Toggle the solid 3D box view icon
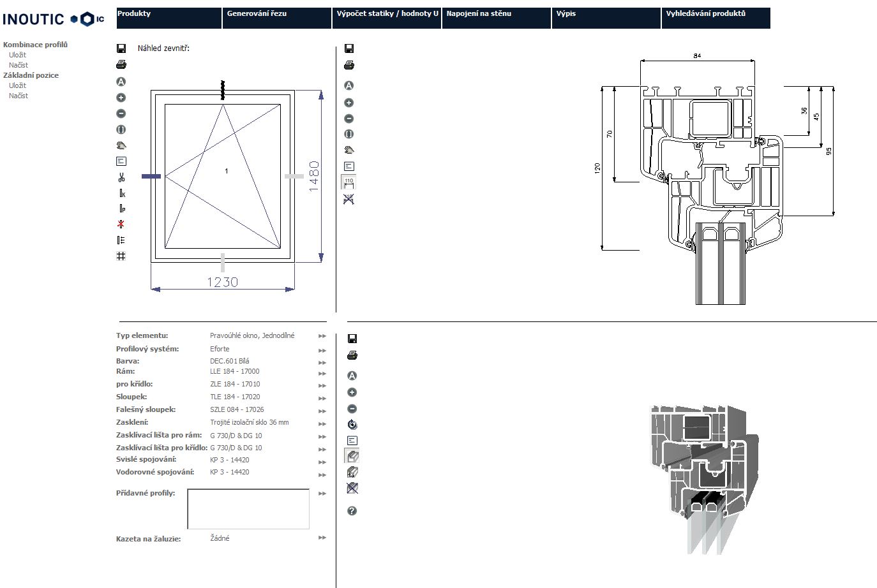Viewport: 877px width, 588px height. (352, 455)
